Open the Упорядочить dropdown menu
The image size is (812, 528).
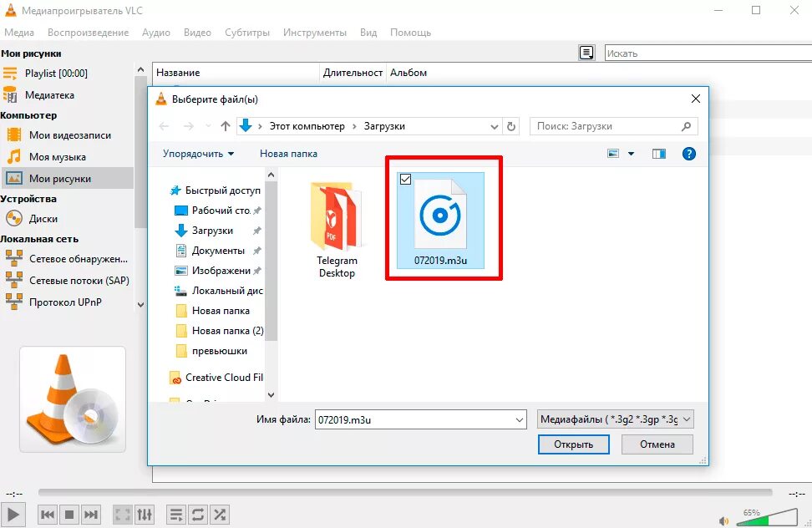(x=198, y=154)
